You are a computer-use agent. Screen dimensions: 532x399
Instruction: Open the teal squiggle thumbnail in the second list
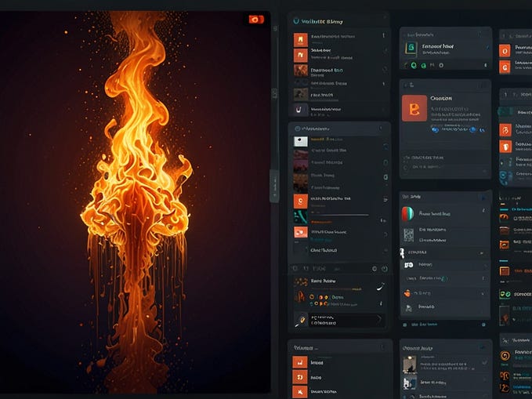coord(300,216)
